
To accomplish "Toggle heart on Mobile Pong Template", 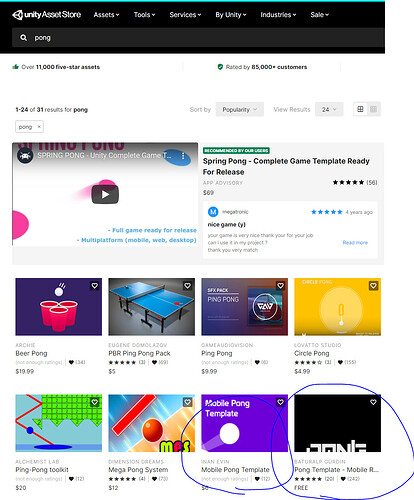I will [280, 402].
